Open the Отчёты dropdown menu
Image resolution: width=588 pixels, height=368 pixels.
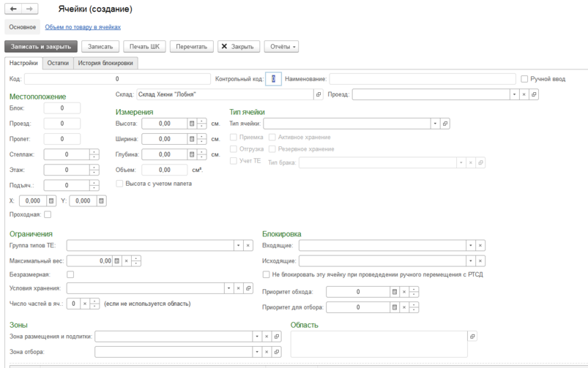(x=281, y=46)
